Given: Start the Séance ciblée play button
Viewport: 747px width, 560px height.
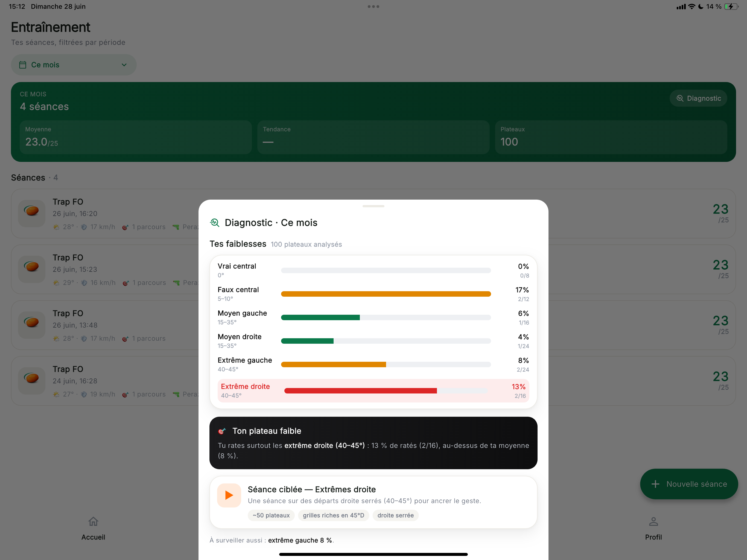Looking at the screenshot, I should (229, 495).
